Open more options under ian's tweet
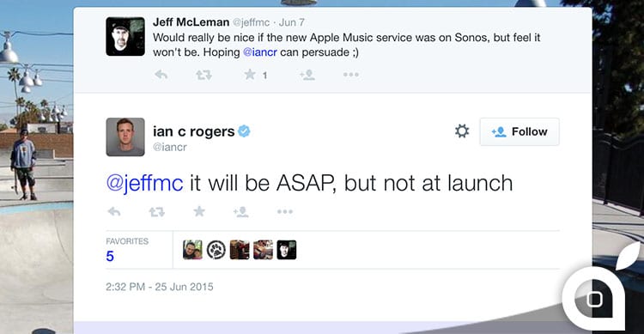This screenshot has width=644, height=334. (x=285, y=211)
